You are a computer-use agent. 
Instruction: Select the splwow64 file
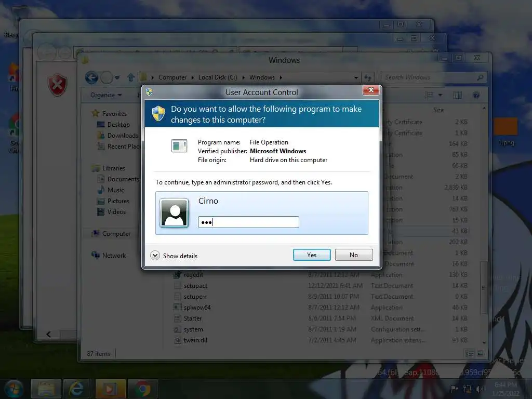197,308
